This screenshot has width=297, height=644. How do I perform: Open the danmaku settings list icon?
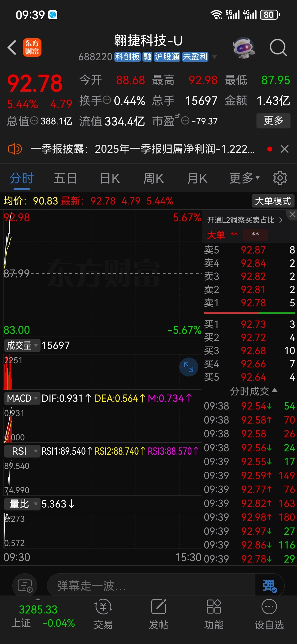pos(25,586)
